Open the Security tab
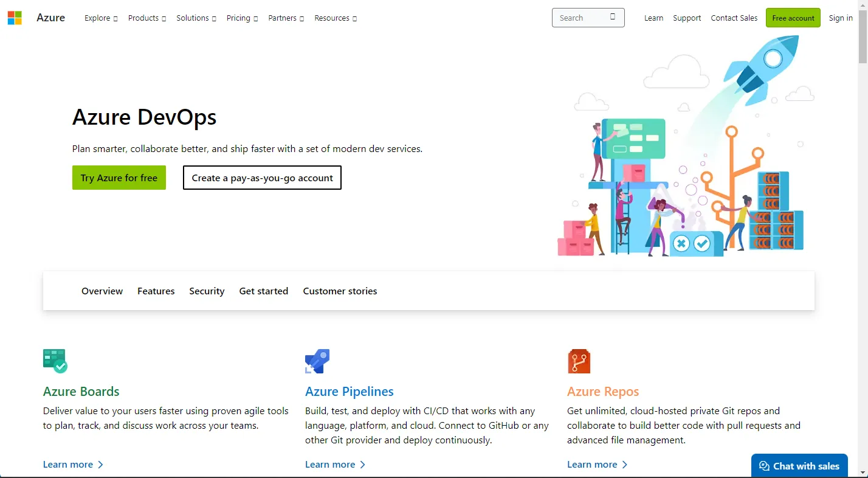 (x=207, y=291)
